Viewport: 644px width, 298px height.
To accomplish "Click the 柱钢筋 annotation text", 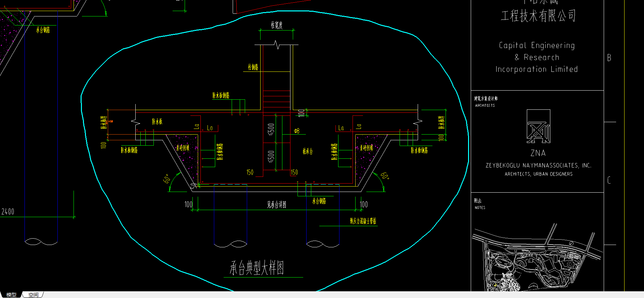I will [253, 67].
